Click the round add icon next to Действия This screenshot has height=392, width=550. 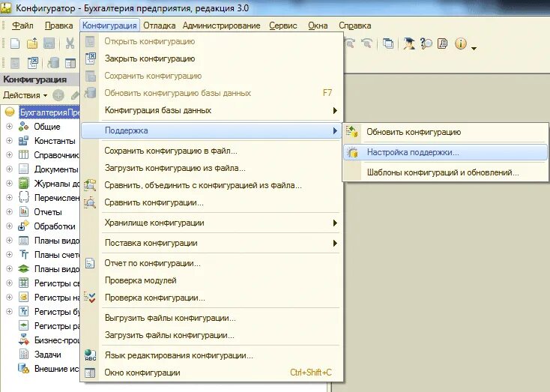58,95
